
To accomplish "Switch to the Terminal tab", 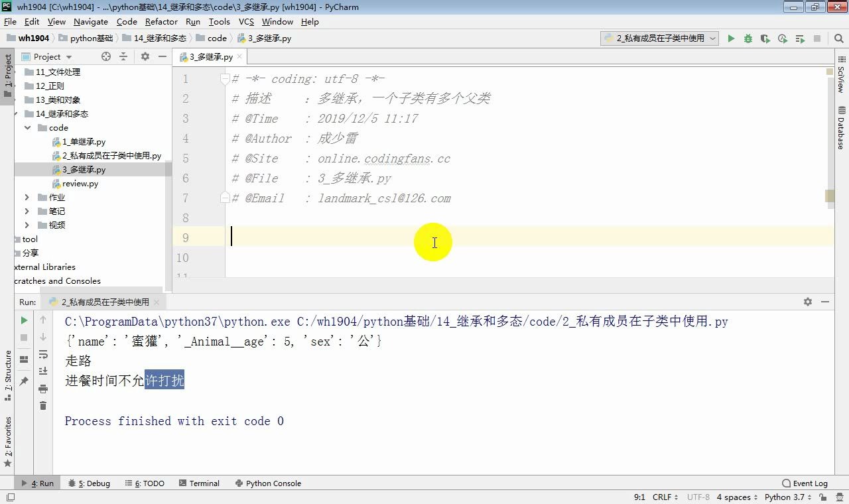I will 204,483.
